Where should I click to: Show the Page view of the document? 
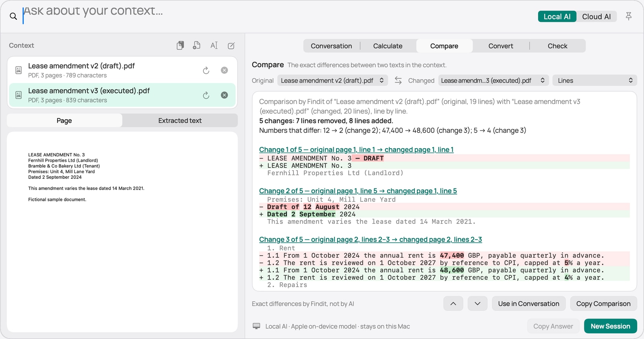64,120
